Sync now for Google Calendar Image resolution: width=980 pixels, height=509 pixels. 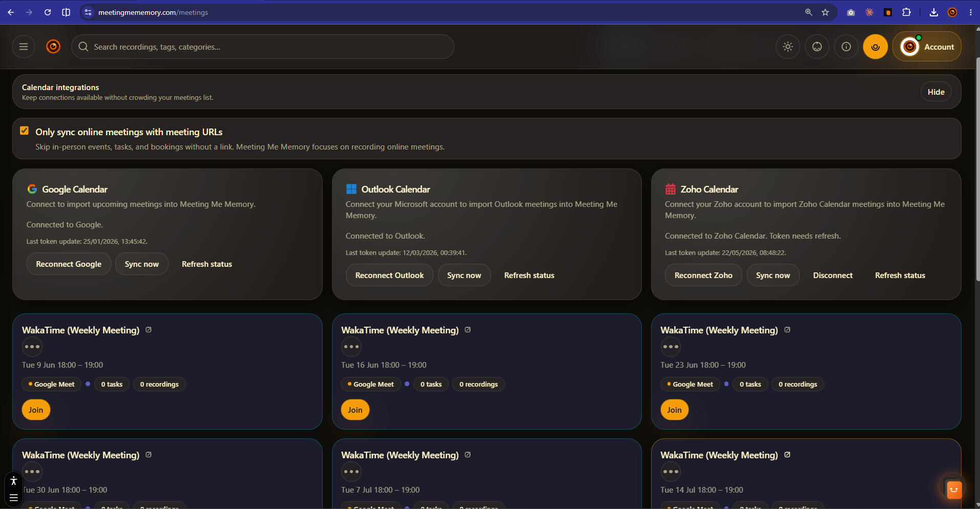pyautogui.click(x=142, y=264)
